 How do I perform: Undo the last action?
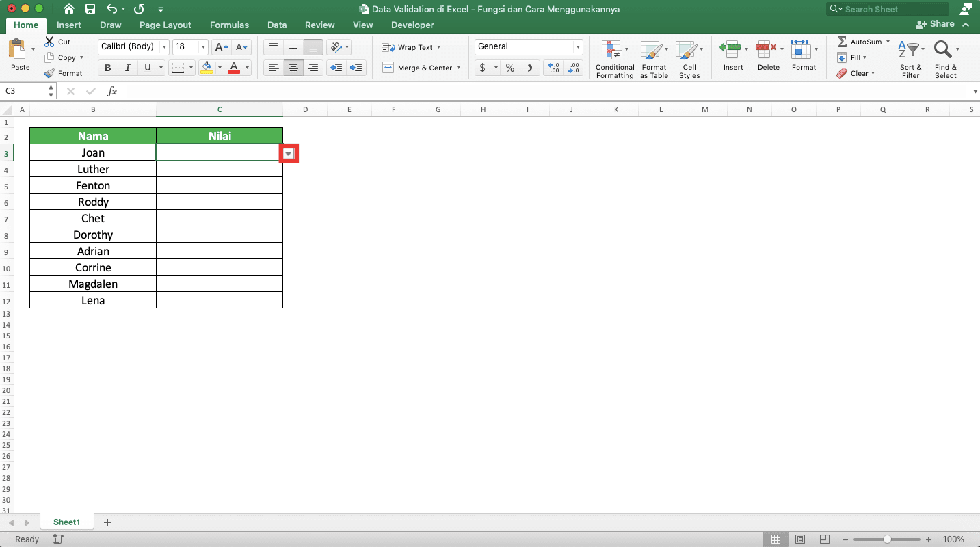tap(112, 9)
